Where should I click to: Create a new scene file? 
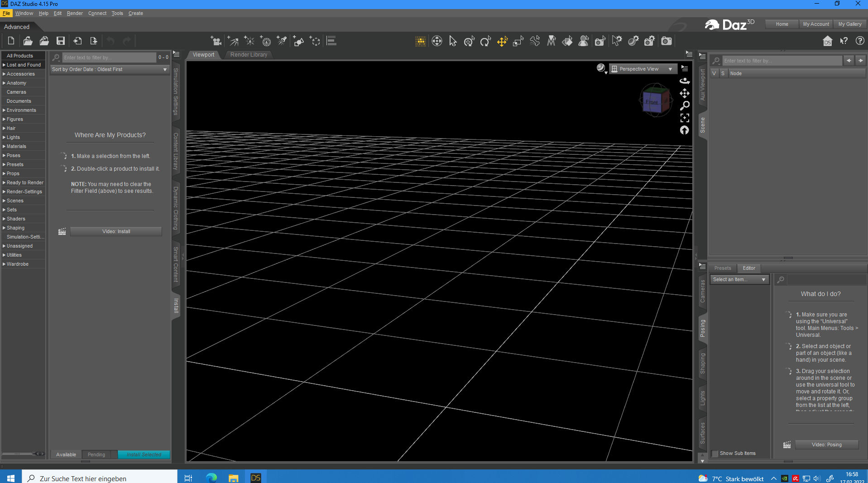tap(11, 41)
